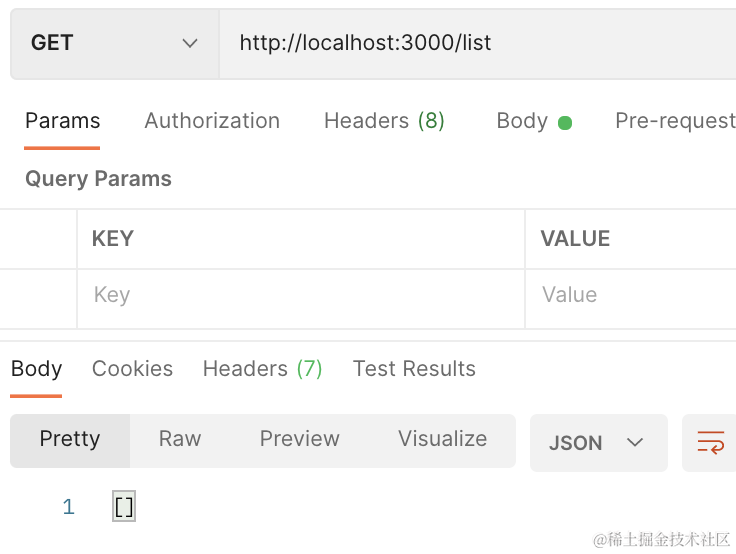Viewport: 736px width, 554px height.
Task: Switch response view to Raw
Action: [180, 440]
